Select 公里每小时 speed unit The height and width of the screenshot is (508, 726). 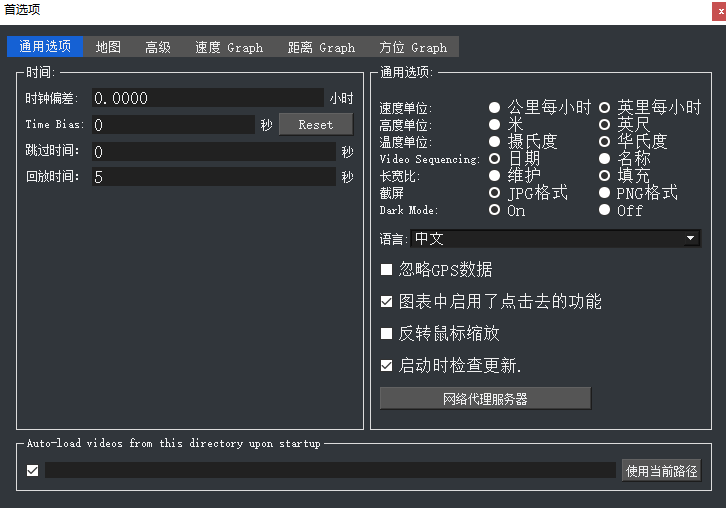pos(540,107)
